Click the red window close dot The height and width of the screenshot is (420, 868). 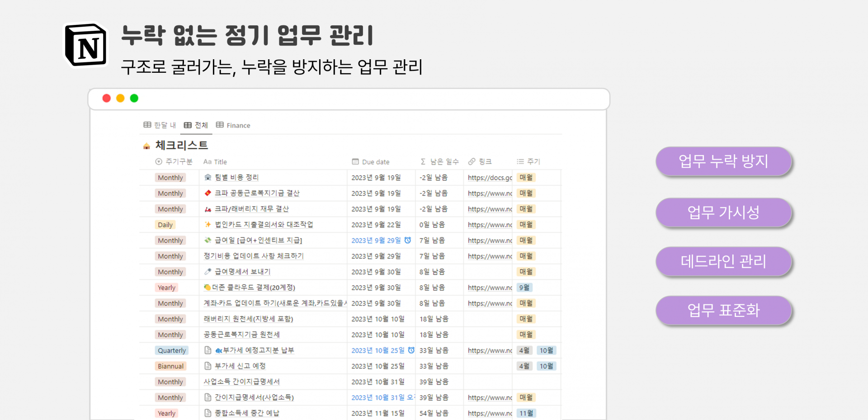[x=107, y=98]
